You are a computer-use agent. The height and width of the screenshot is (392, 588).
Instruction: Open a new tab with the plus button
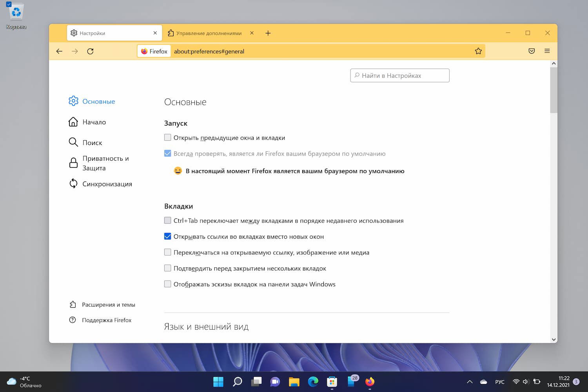268,33
